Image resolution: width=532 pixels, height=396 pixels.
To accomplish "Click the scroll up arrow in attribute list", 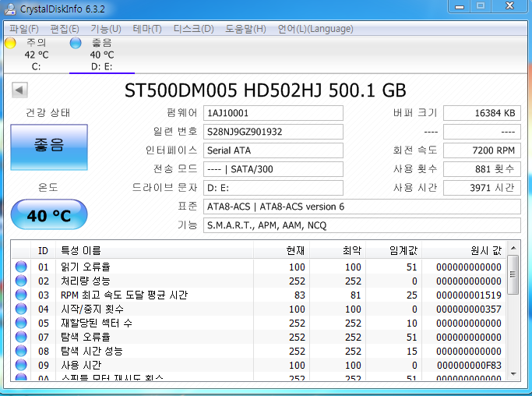I will click(513, 249).
